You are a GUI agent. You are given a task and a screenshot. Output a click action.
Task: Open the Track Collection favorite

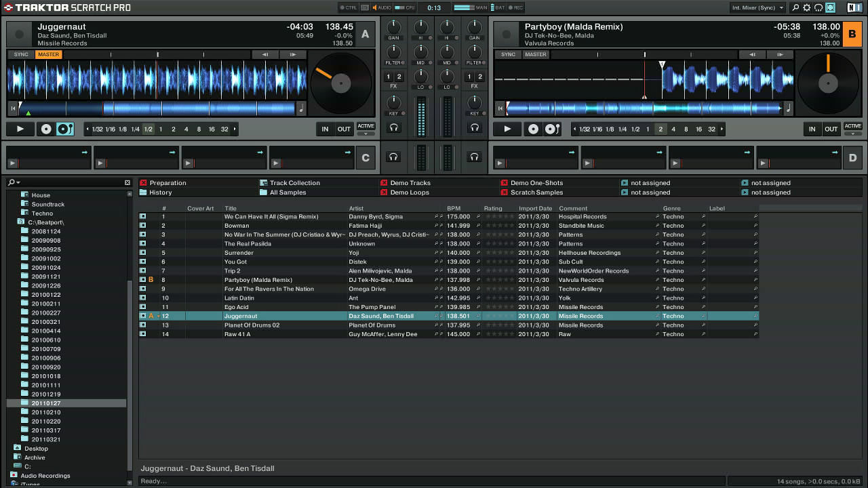294,183
